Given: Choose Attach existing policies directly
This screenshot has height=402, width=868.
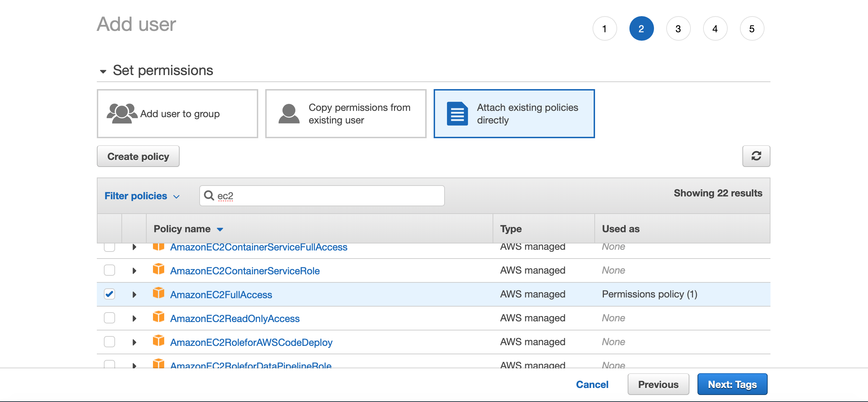Looking at the screenshot, I should pyautogui.click(x=514, y=114).
